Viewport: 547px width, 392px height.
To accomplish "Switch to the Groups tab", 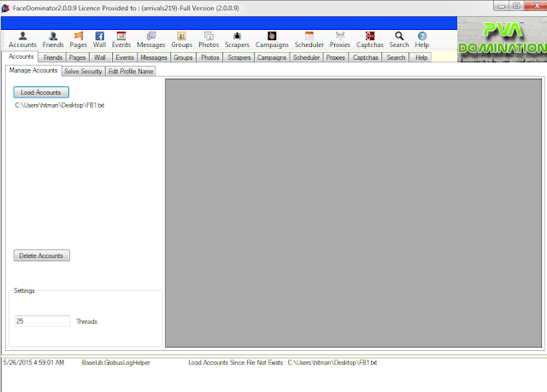I will (x=183, y=57).
